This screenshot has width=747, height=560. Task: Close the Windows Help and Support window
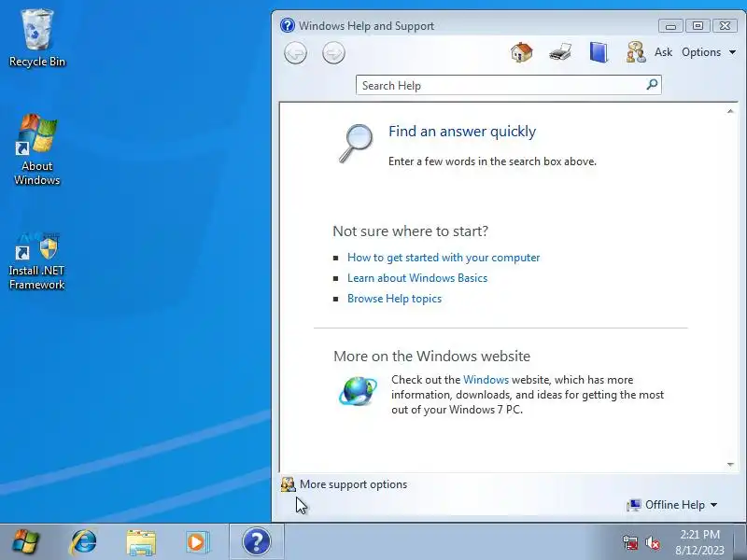pos(726,26)
